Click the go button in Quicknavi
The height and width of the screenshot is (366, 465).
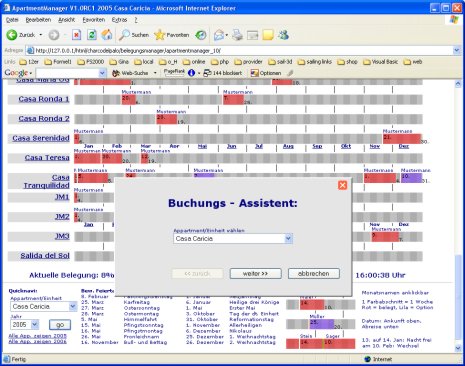[60, 325]
